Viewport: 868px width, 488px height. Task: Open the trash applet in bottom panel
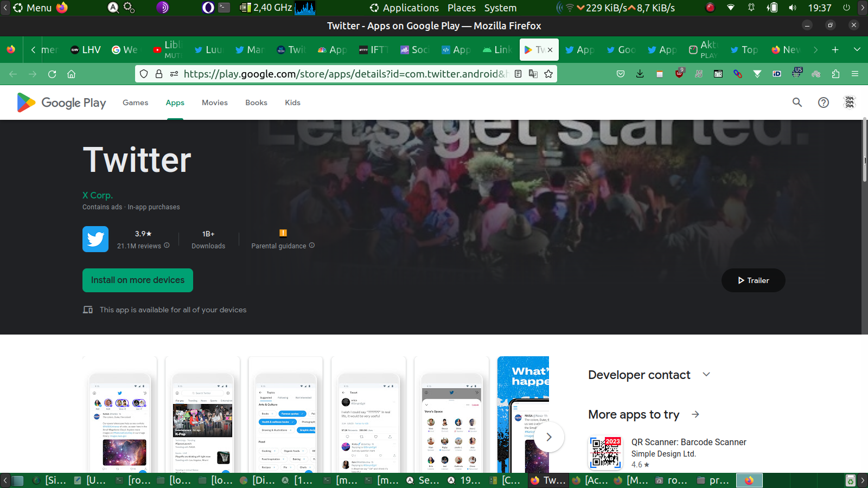coord(851,480)
